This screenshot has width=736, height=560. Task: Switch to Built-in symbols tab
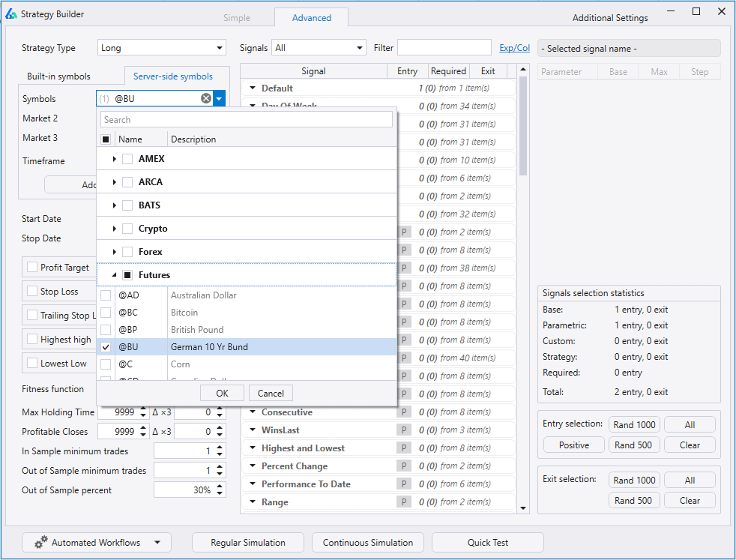(x=58, y=76)
